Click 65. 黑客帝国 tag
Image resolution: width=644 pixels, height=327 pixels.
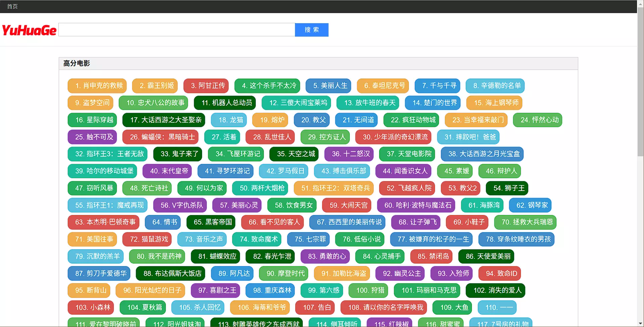pyautogui.click(x=212, y=222)
